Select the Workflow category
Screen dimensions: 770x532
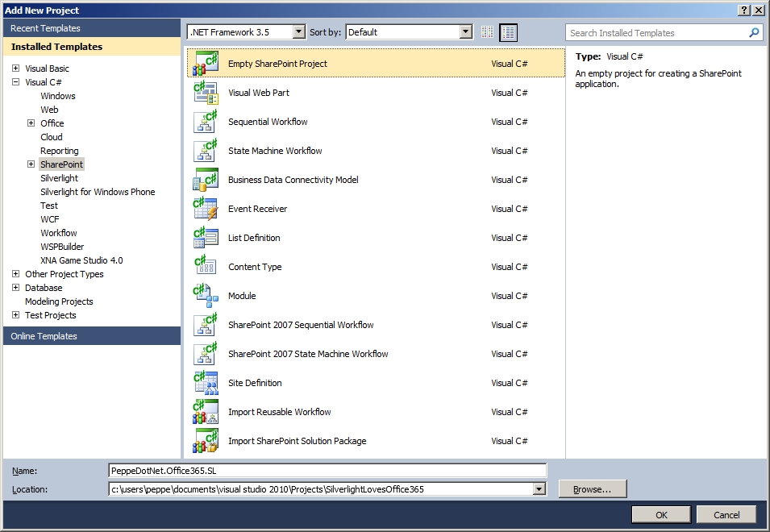(58, 233)
